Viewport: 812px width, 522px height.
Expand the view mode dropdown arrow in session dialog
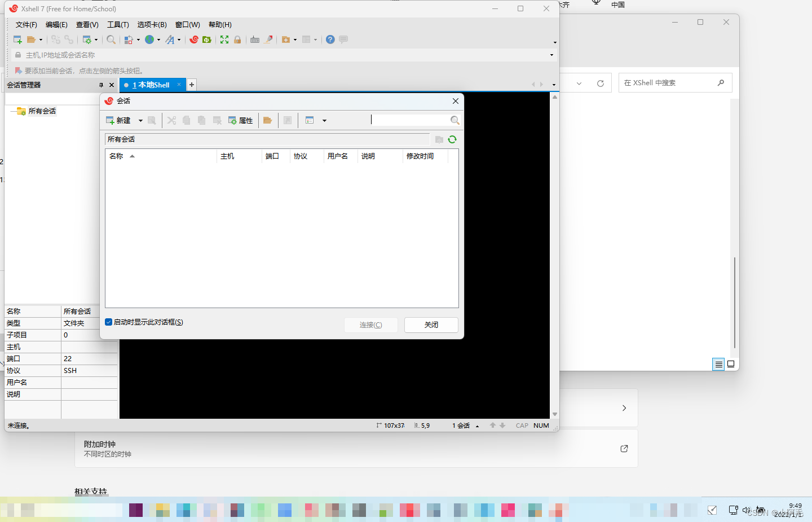[324, 120]
